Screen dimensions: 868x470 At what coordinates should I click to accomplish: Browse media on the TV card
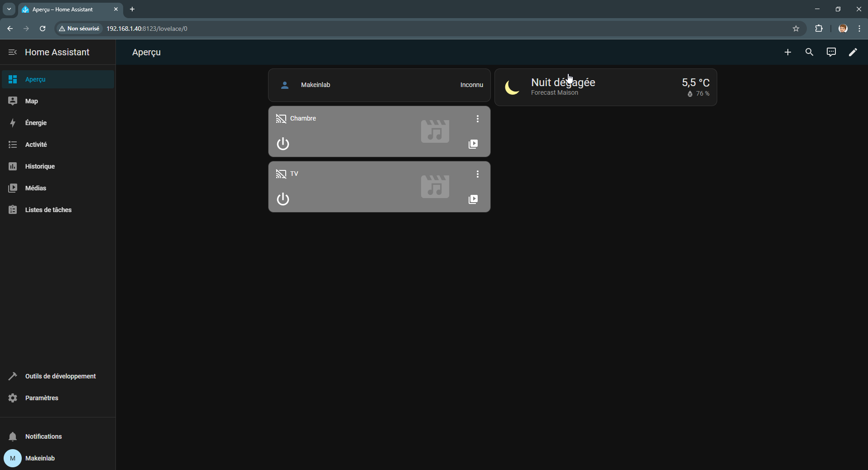(473, 199)
